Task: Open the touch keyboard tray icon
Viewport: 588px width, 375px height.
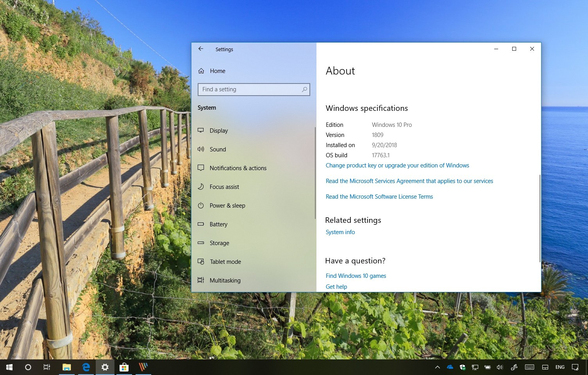Action: tap(530, 367)
